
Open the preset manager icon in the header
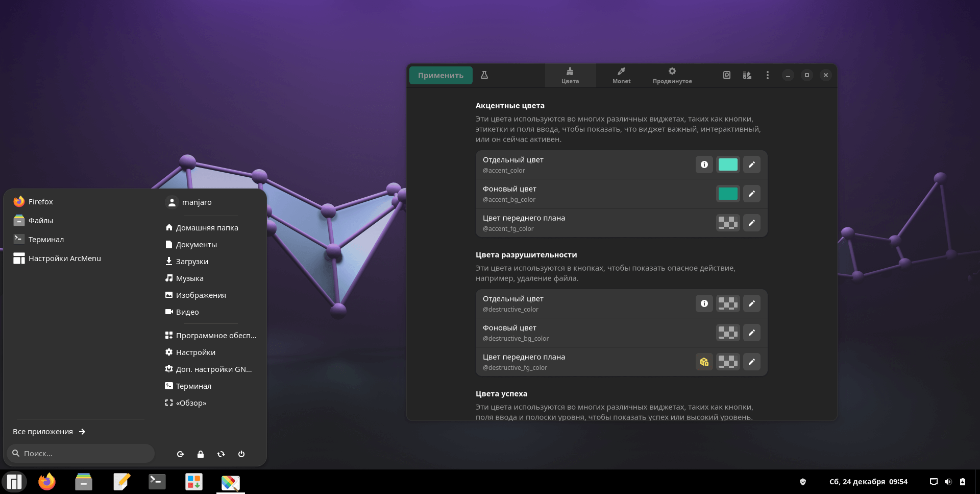(x=727, y=75)
